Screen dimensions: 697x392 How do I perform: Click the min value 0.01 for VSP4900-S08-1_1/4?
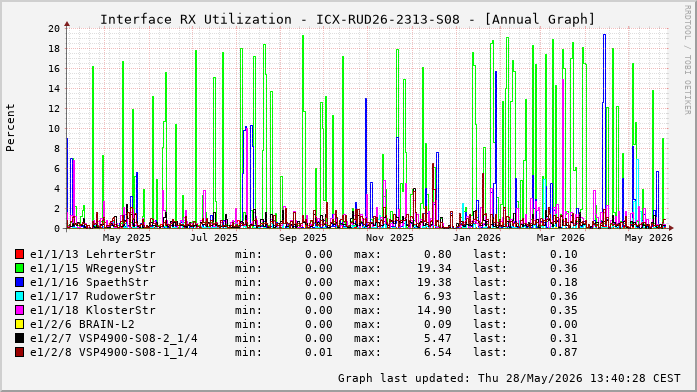coord(319,352)
